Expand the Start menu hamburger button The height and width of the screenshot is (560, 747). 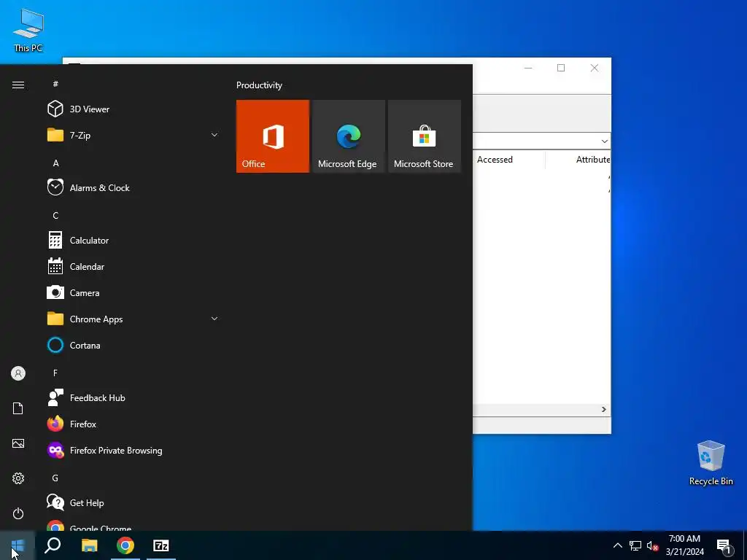tap(18, 85)
